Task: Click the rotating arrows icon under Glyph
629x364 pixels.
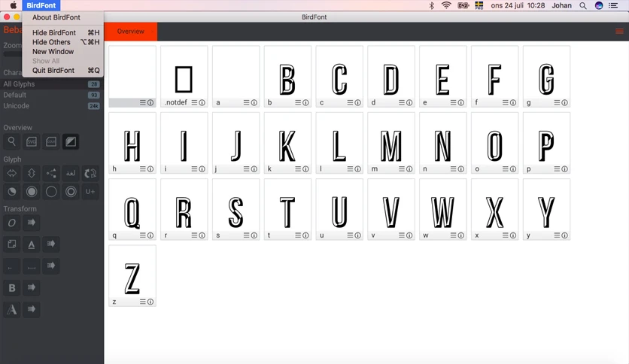Action: 90,173
